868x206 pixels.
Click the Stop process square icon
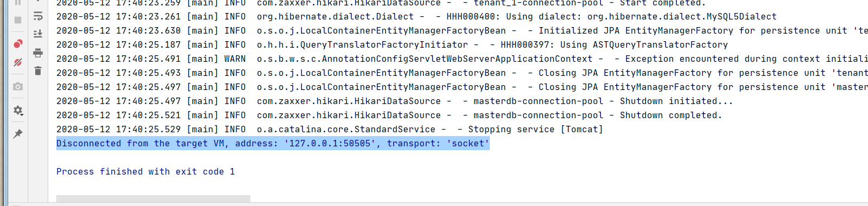click(x=18, y=20)
